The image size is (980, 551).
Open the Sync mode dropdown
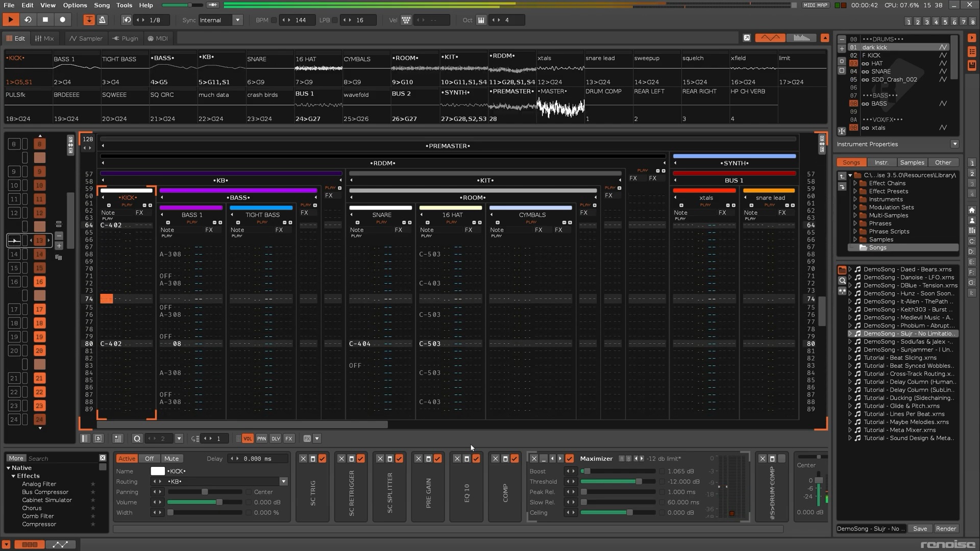click(237, 20)
